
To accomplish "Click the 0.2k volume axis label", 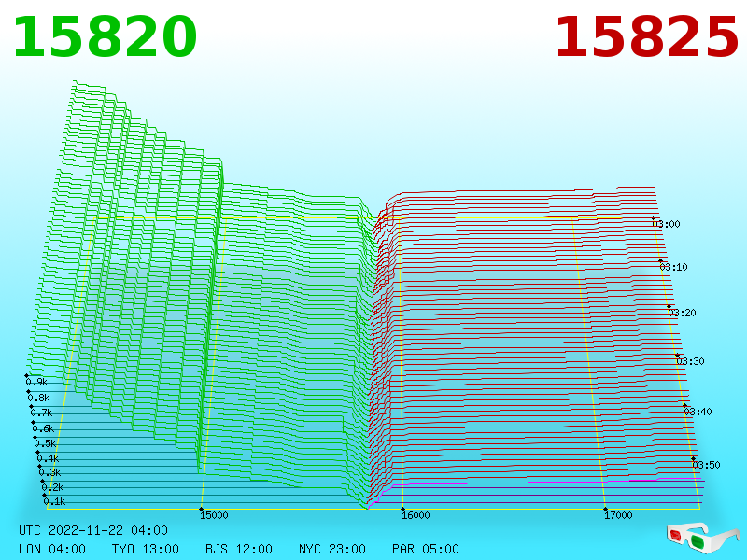I will [x=53, y=487].
